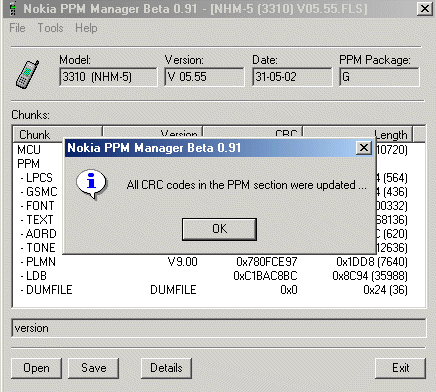Click length value 0x24 (36)
Image resolution: width=436 pixels, height=392 pixels.
pyautogui.click(x=386, y=290)
